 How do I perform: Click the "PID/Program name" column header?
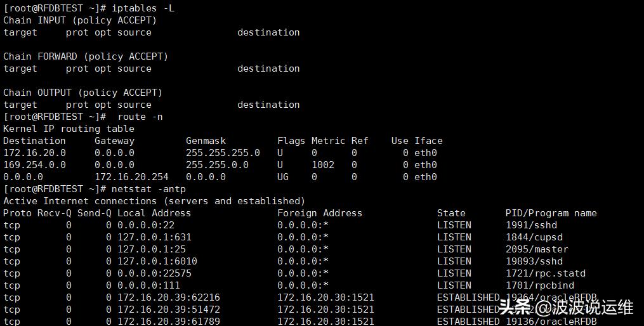551,213
